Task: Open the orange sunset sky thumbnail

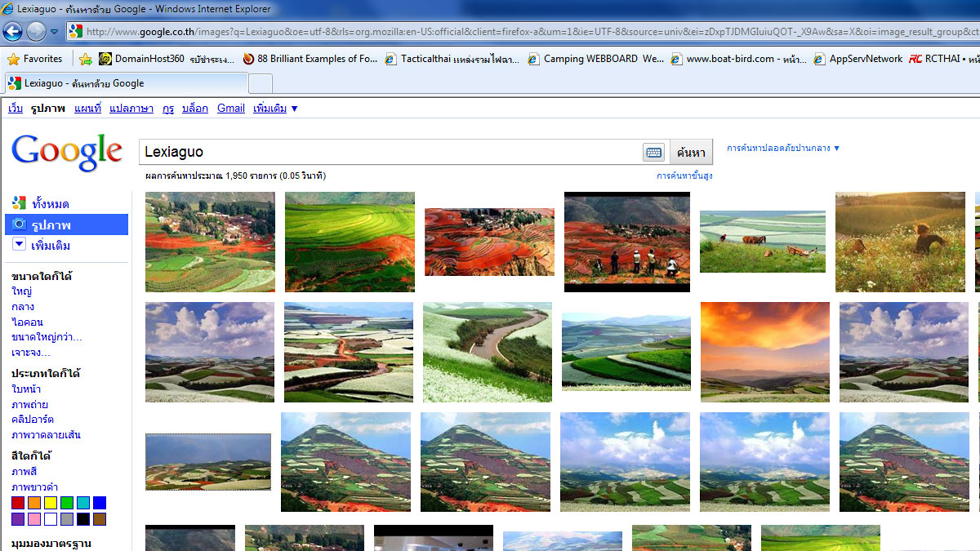Action: [764, 352]
